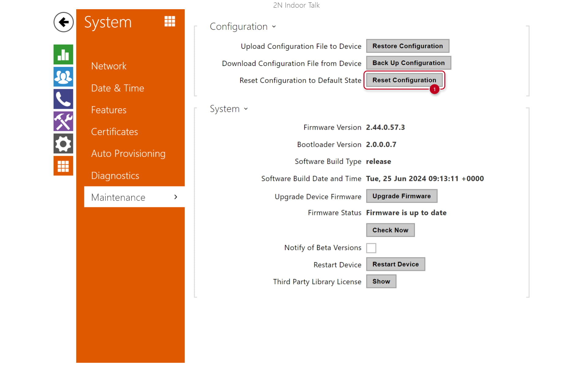The height and width of the screenshot is (368, 588).
Task: Click the Maintenance arrow chevron
Action: (175, 197)
